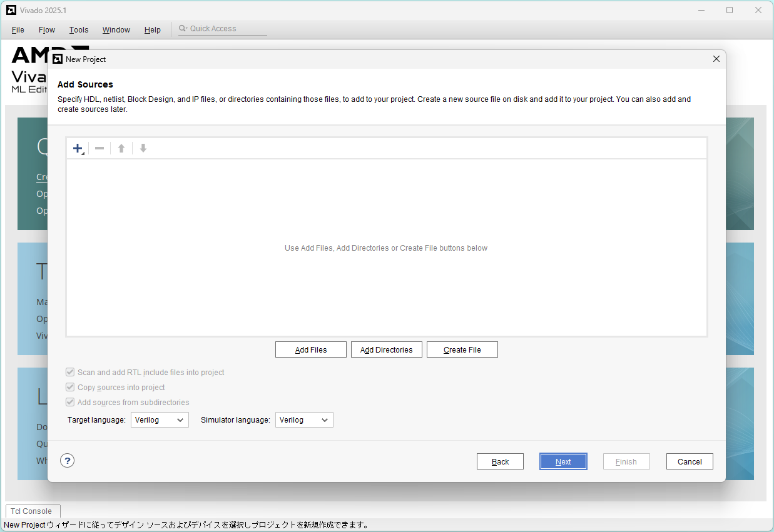Image resolution: width=774 pixels, height=532 pixels.
Task: Click the Move Down arrow icon
Action: (143, 148)
